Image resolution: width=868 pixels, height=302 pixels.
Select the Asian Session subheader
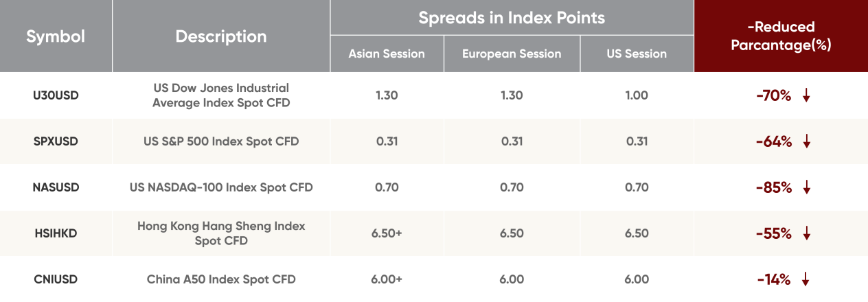387,54
